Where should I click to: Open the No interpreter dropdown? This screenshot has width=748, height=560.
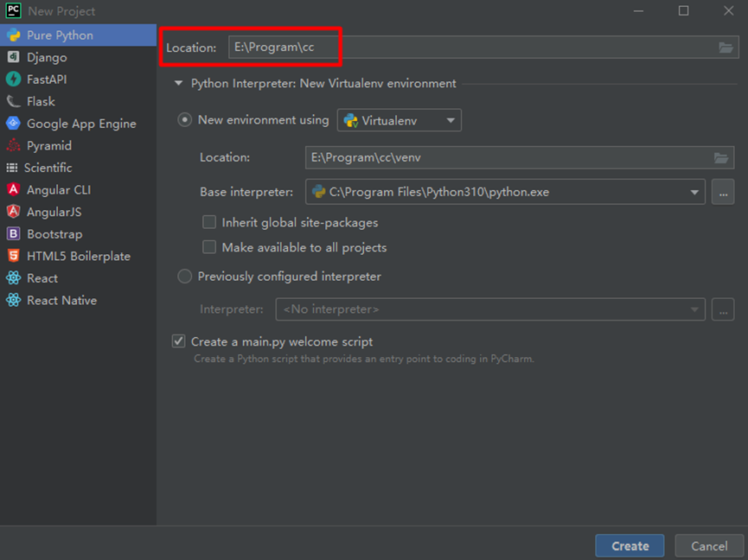point(490,309)
